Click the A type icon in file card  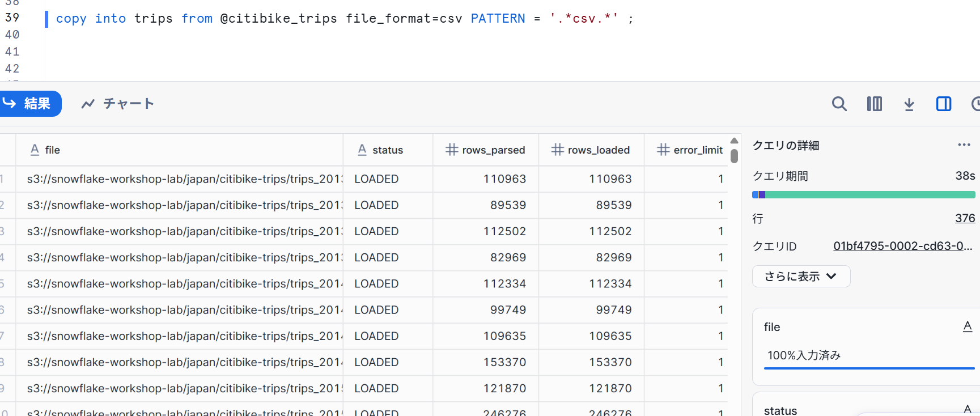pyautogui.click(x=968, y=326)
